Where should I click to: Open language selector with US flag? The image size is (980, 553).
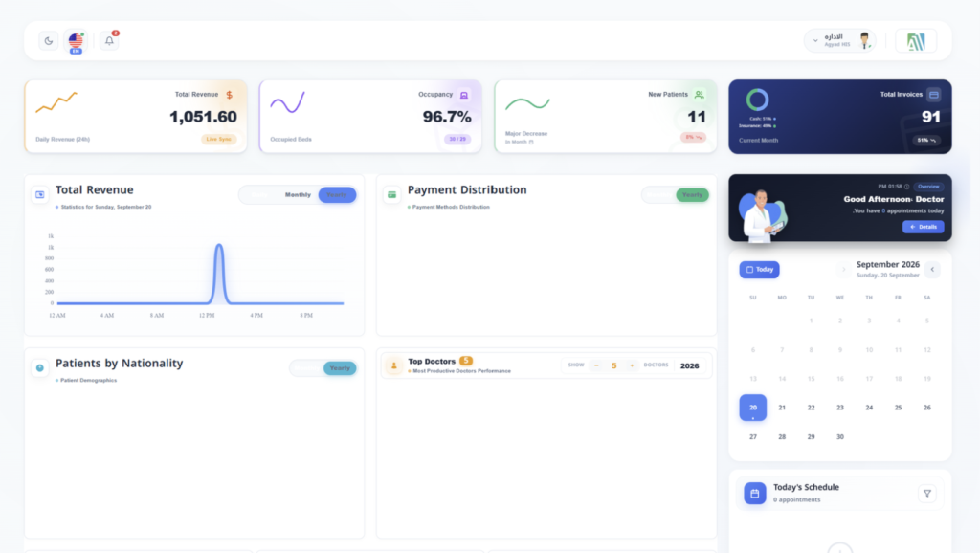point(76,41)
